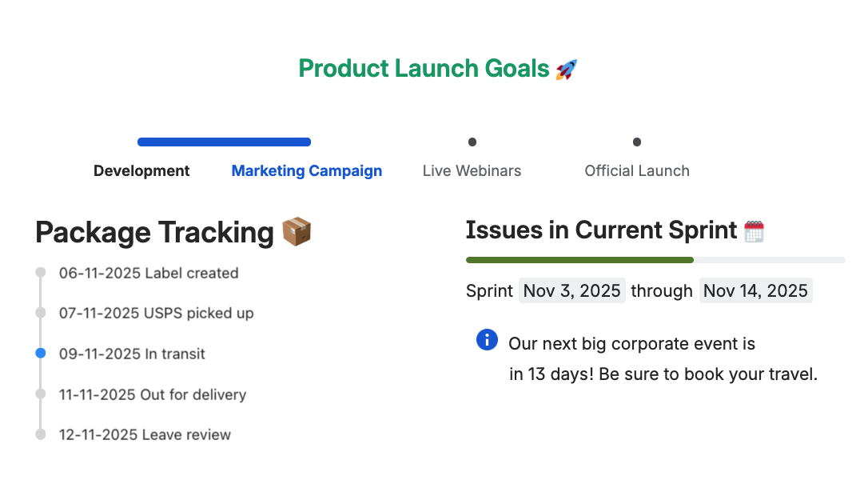Open the Development step
868x488 pixels.
141,170
